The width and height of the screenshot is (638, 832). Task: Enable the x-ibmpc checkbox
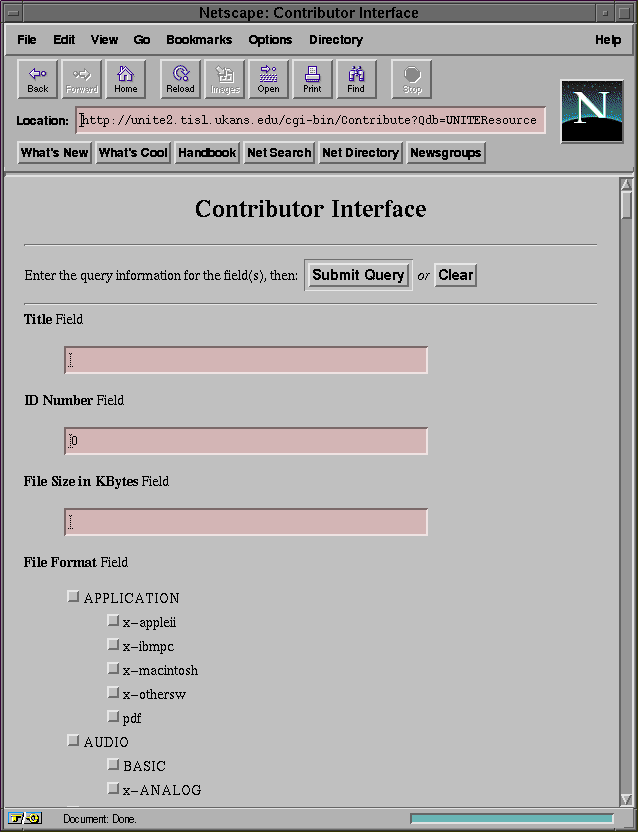pyautogui.click(x=113, y=644)
